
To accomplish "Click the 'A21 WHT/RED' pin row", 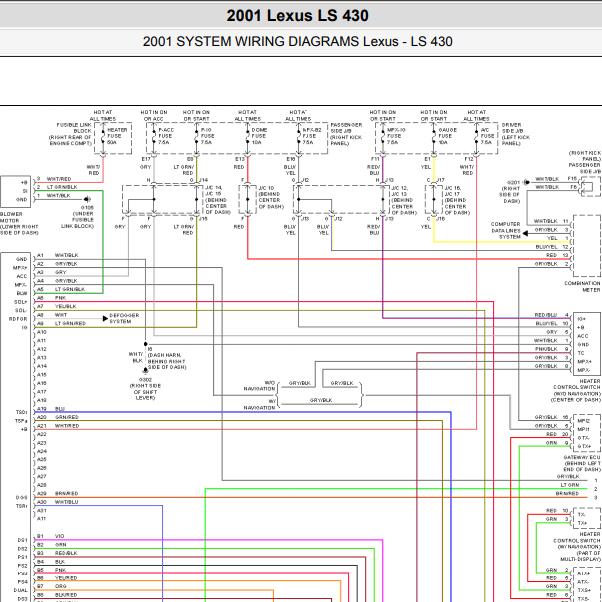I will tap(58, 426).
